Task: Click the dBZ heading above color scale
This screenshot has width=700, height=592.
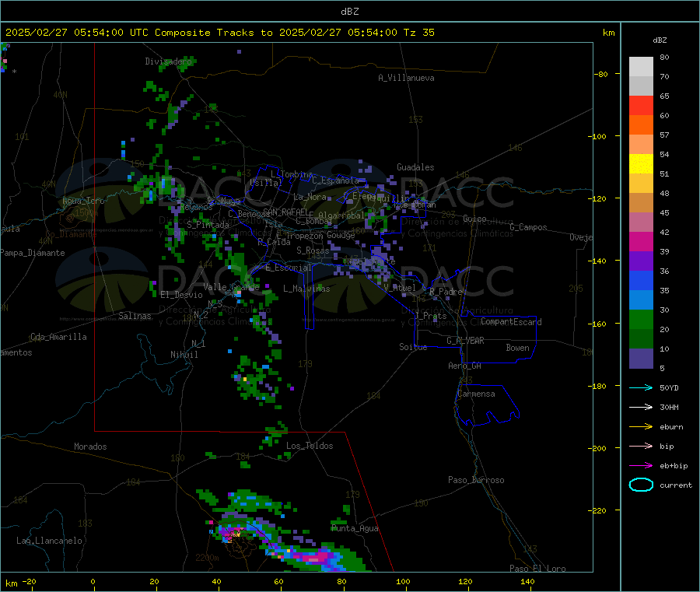Action: click(x=660, y=40)
